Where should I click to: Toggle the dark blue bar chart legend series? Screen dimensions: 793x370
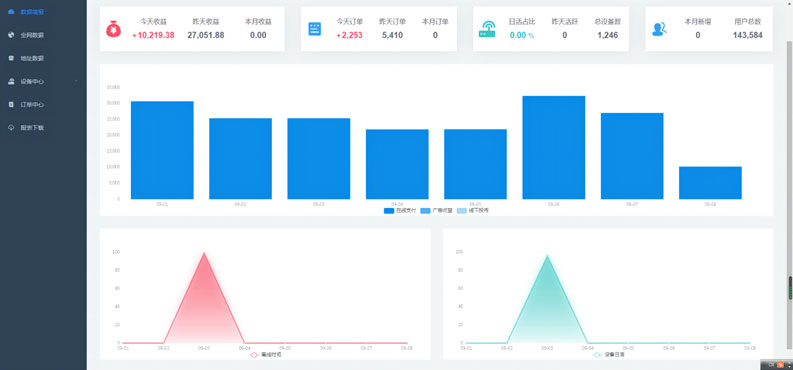click(389, 211)
